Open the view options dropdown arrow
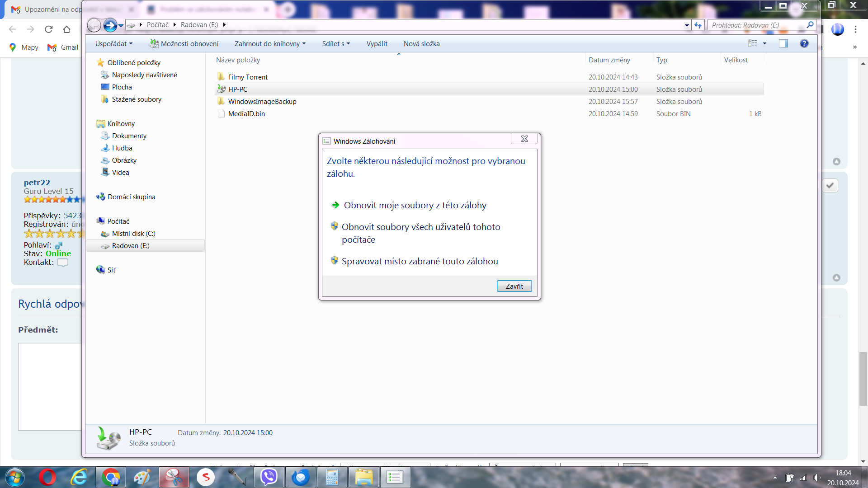The width and height of the screenshot is (868, 488). 764,43
